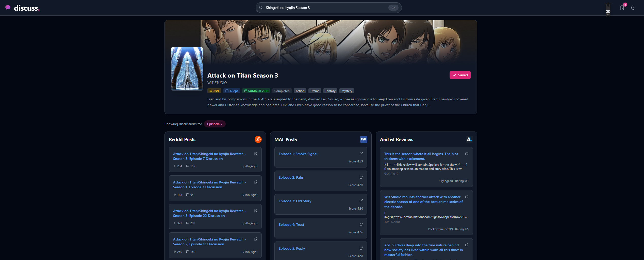Viewport: 644px width, 260px height.
Task: Click the 85% rating badge
Action: [214, 91]
